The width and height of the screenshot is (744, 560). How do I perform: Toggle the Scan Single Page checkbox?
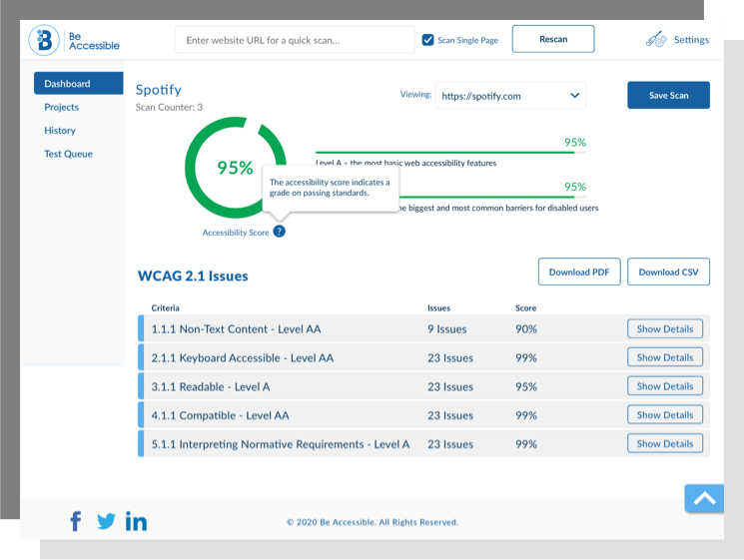[428, 40]
